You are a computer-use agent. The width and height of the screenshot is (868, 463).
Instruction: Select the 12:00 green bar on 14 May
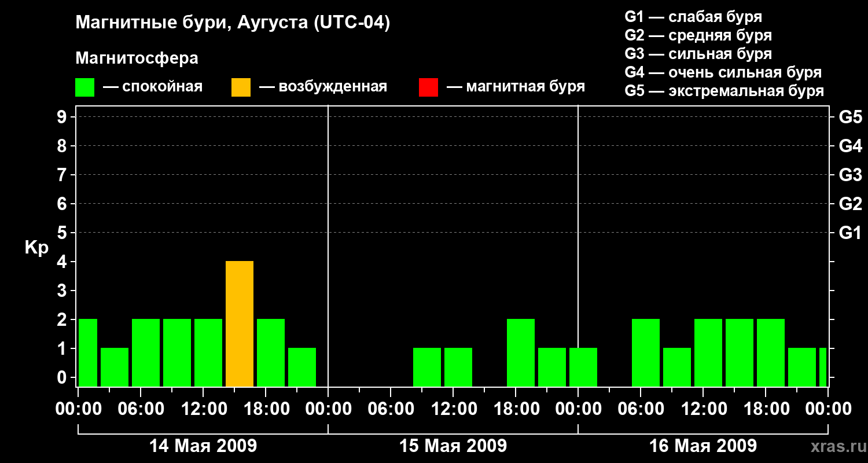tap(208, 352)
